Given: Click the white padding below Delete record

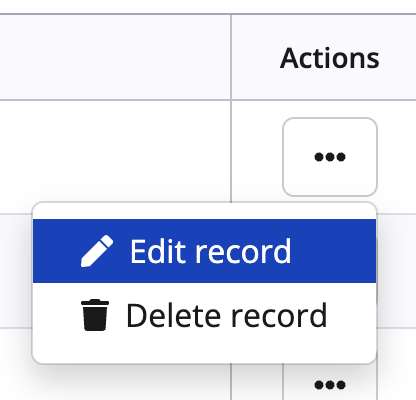Looking at the screenshot, I should pyautogui.click(x=205, y=355).
